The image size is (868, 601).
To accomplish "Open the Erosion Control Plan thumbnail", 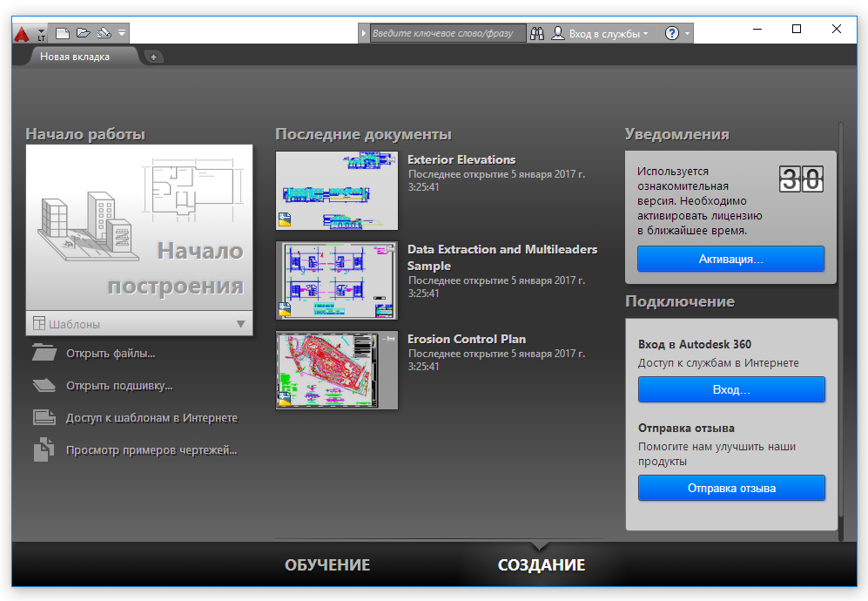I will pyautogui.click(x=337, y=370).
